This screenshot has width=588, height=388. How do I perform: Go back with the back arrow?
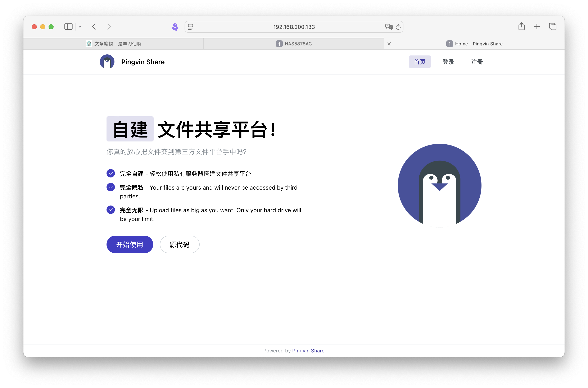point(94,27)
